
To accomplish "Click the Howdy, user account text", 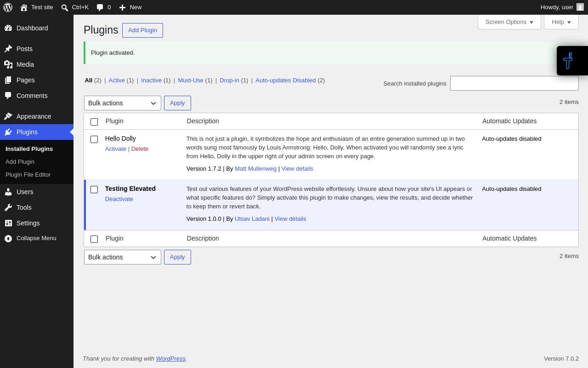I will [557, 7].
